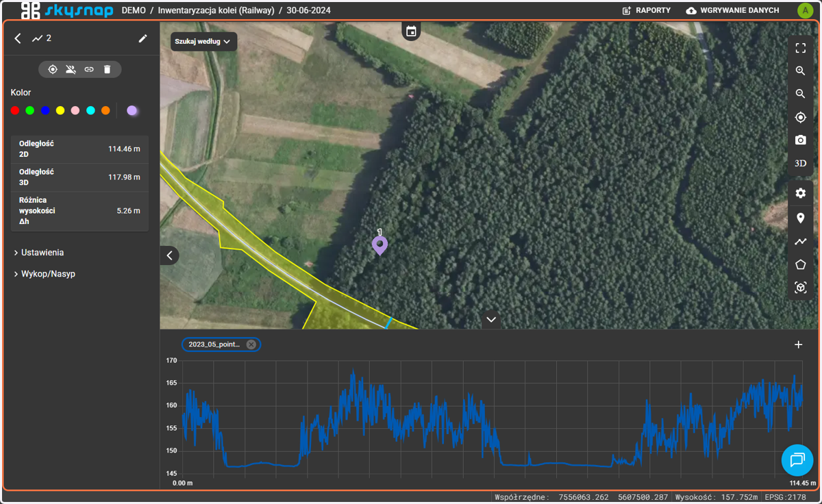822x504 pixels.
Task: Click the EPSG:2178 status entry
Action: pos(785,497)
